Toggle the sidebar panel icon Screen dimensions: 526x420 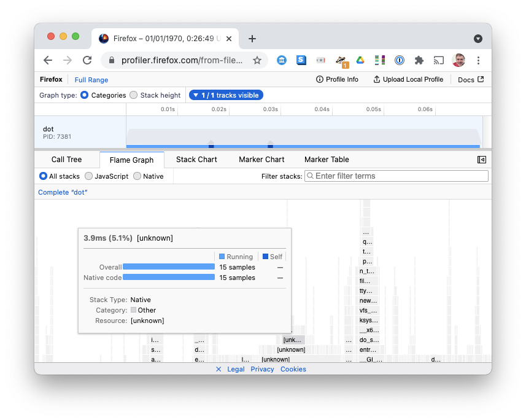482,160
